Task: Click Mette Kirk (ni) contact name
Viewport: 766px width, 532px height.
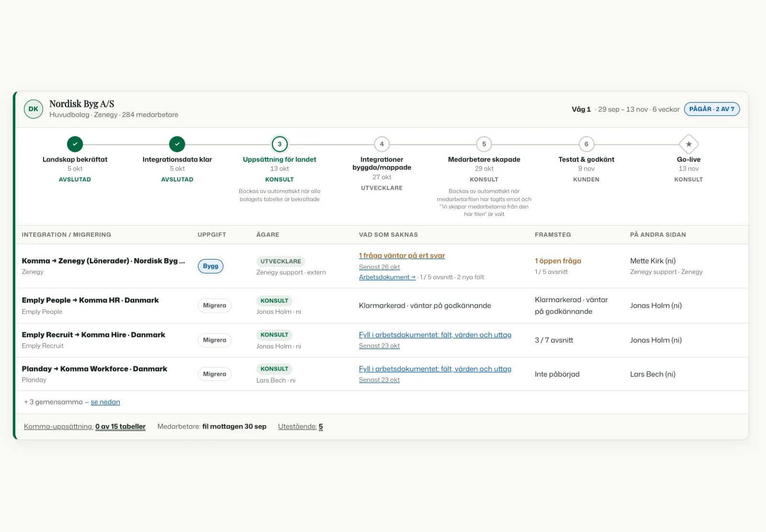Action: (653, 261)
